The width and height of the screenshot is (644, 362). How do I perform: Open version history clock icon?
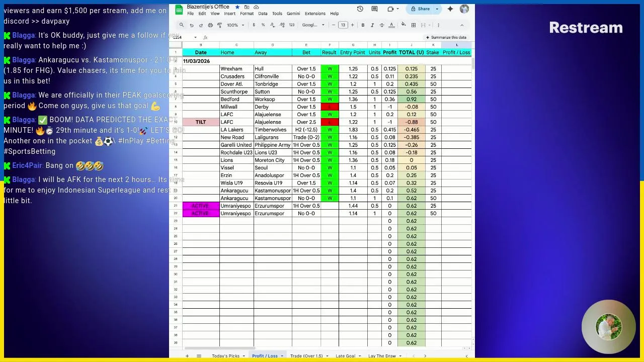pyautogui.click(x=360, y=9)
